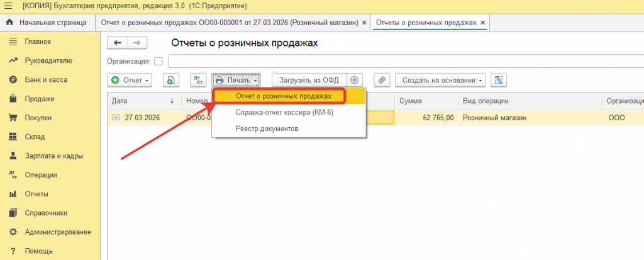Select Отчет о розничных продажах print option
The height and width of the screenshot is (260, 644).
pos(289,96)
